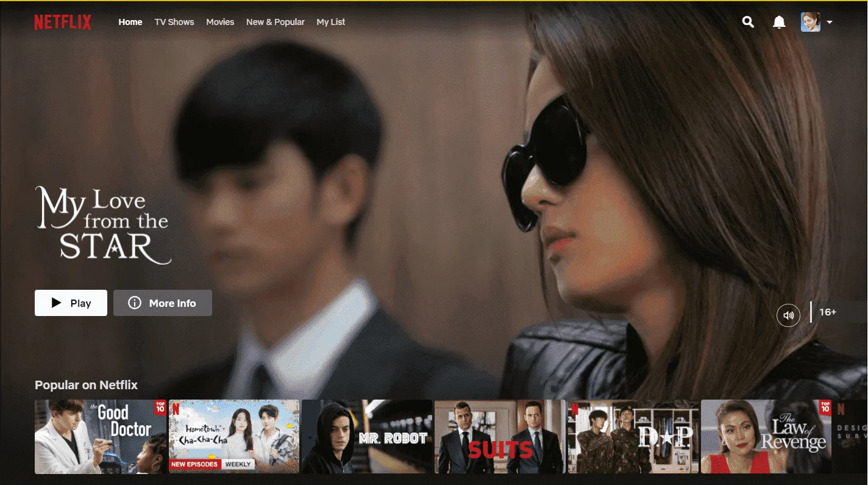Click the New Episodes badge on Hometown Cha-Cha-Cha
Image resolution: width=868 pixels, height=485 pixels.
pos(194,464)
